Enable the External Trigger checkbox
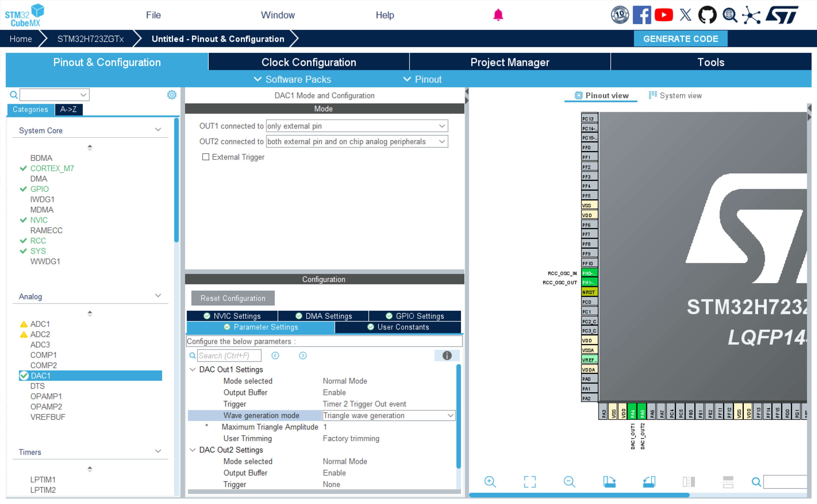Viewport: 817px width, 504px height. point(206,157)
